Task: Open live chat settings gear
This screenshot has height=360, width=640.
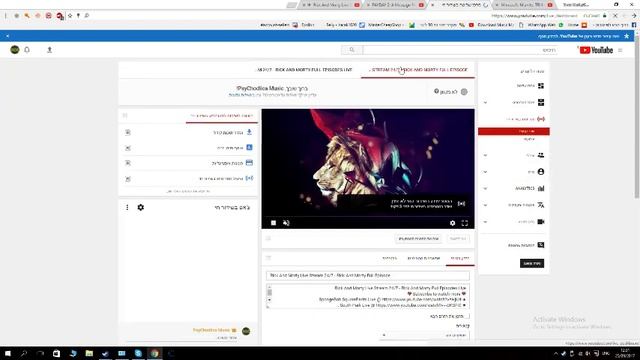Action: [x=140, y=207]
